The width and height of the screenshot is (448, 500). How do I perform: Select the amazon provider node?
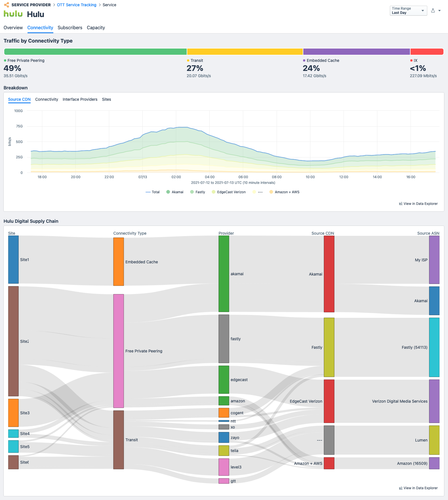point(224,401)
